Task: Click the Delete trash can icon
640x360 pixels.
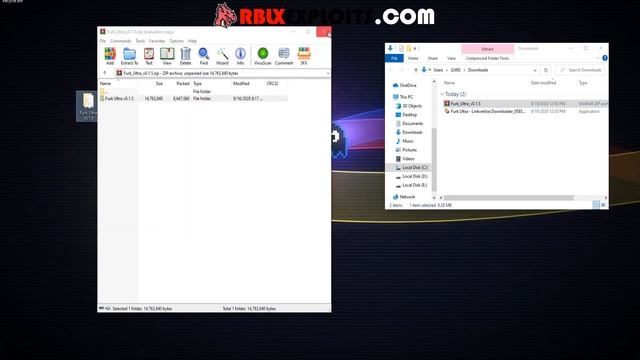Action: [185, 56]
